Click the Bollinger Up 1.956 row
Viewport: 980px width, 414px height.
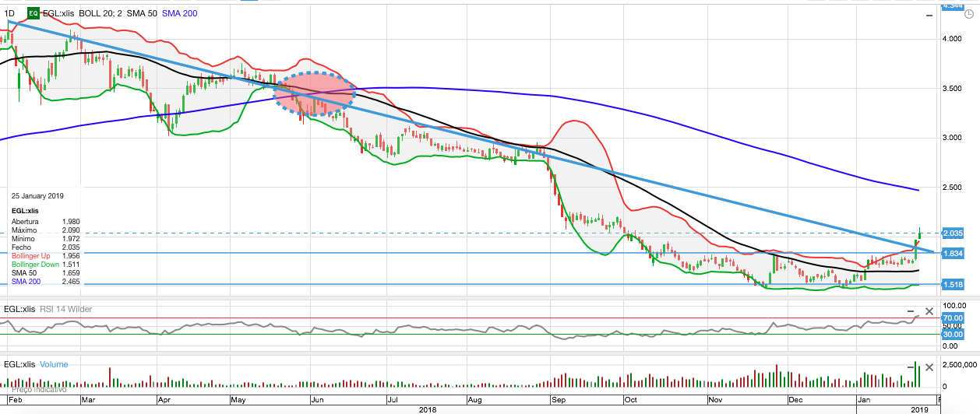48,256
